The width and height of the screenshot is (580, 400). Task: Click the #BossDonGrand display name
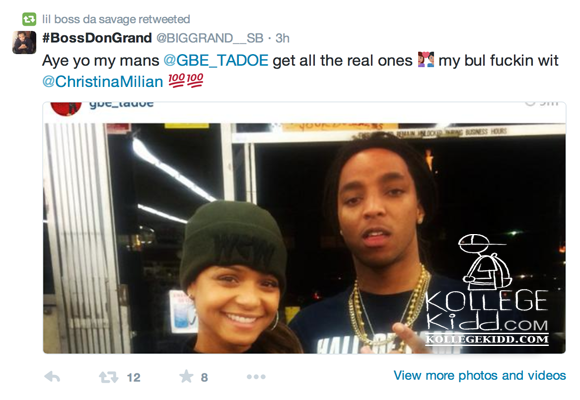97,38
